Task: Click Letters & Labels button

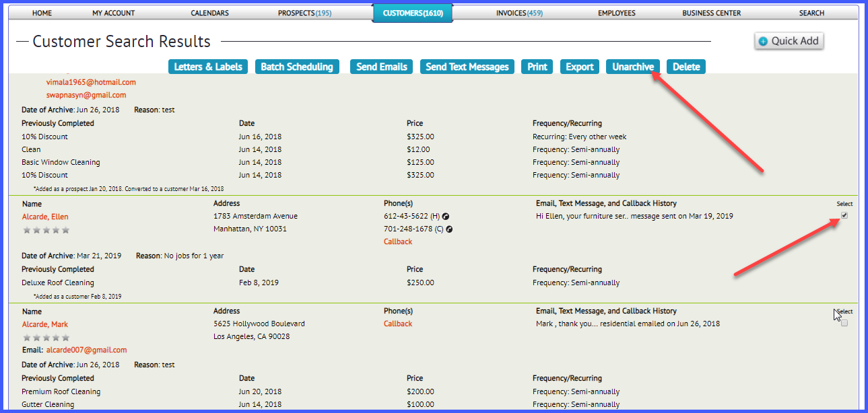Action: pyautogui.click(x=208, y=67)
